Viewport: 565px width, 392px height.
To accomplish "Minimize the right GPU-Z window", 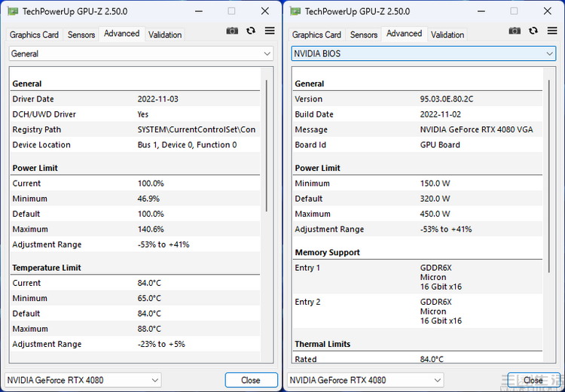I will click(x=481, y=11).
